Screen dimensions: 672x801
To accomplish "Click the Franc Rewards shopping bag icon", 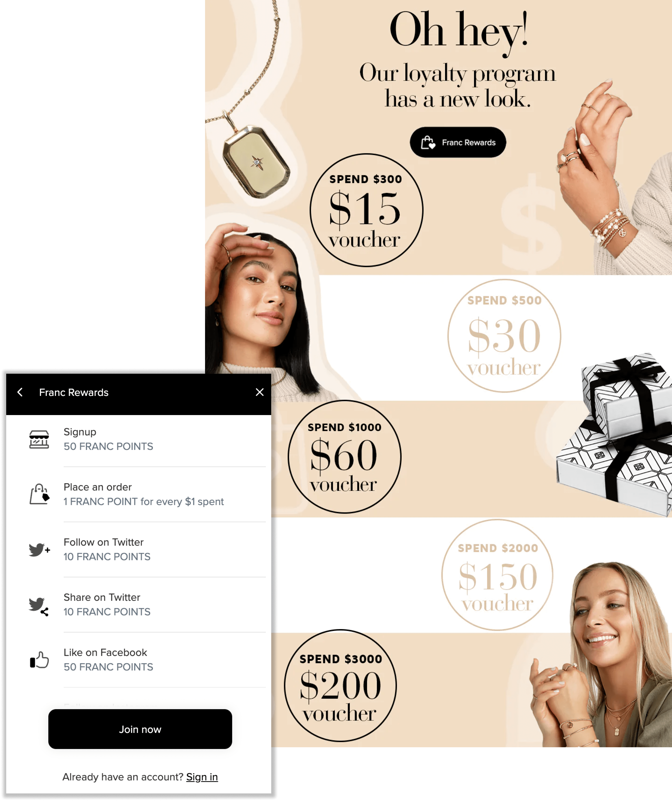I will coord(429,142).
